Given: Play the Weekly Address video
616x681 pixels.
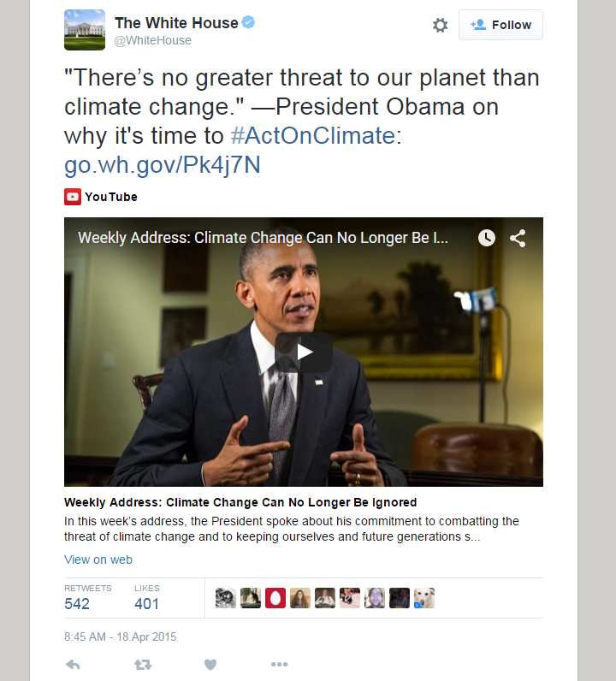Looking at the screenshot, I should pos(304,352).
